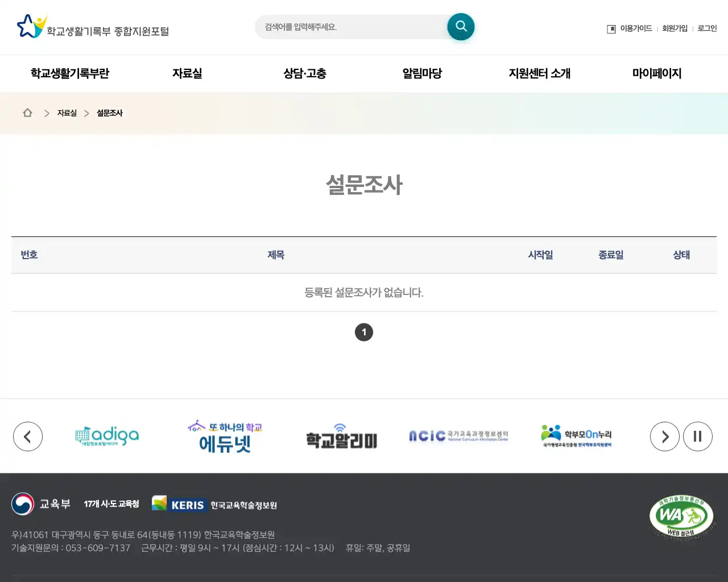Open the adiga banner logo
The image size is (728, 582).
tap(107, 436)
